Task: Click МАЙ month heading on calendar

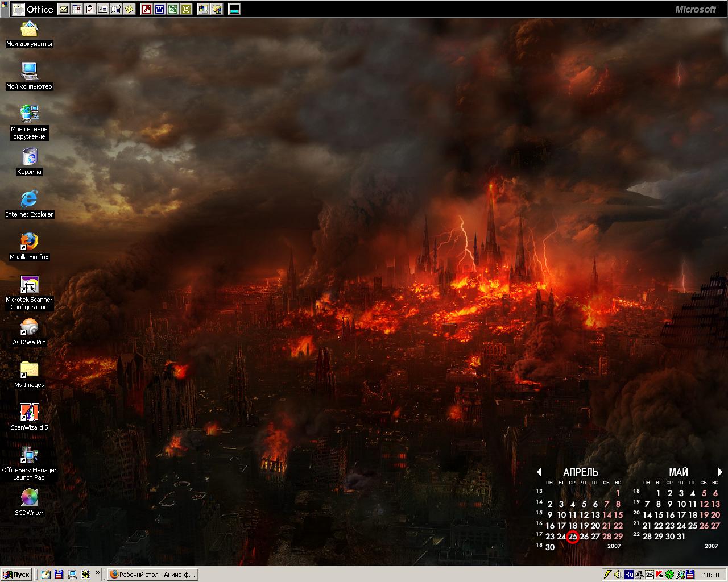Action: [x=679, y=472]
